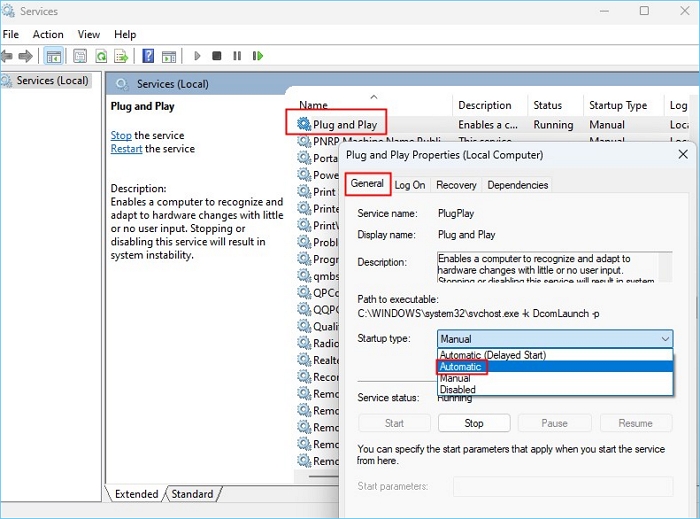
Task: Click the Refresh toolbar icon
Action: tap(100, 56)
